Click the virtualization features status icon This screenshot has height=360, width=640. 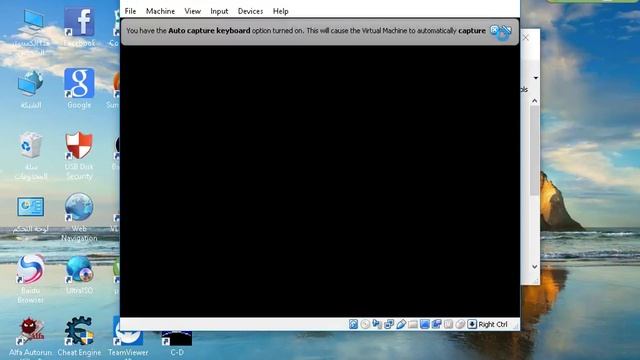(x=448, y=324)
